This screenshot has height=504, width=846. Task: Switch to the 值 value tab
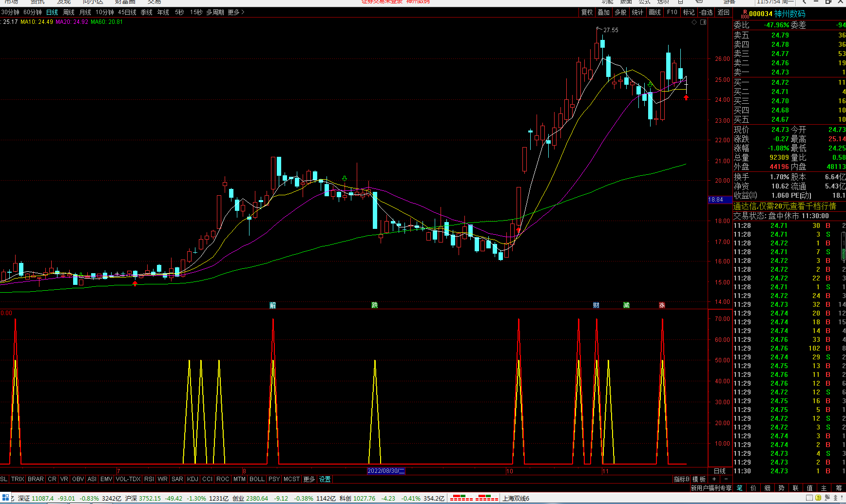[810, 488]
